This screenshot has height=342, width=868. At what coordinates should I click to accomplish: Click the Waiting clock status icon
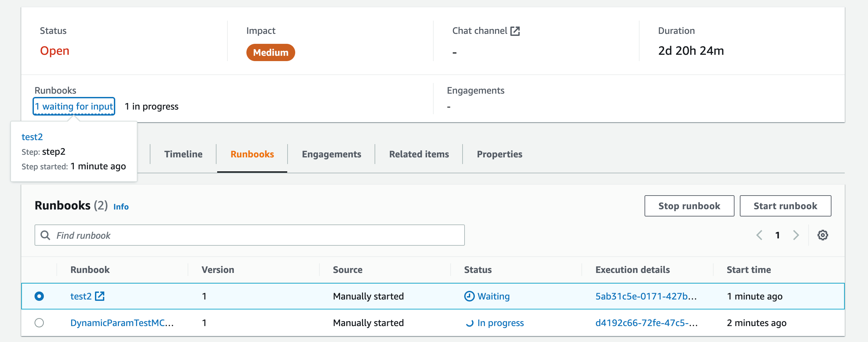click(469, 296)
